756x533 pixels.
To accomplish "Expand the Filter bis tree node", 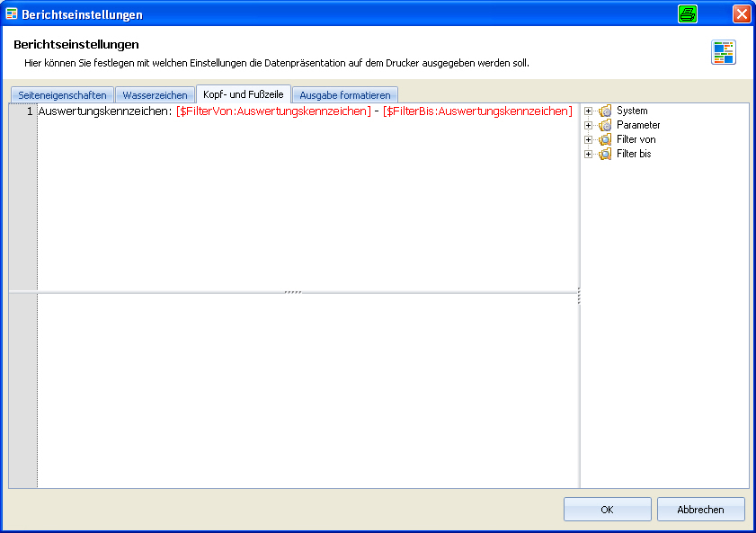I will [588, 155].
